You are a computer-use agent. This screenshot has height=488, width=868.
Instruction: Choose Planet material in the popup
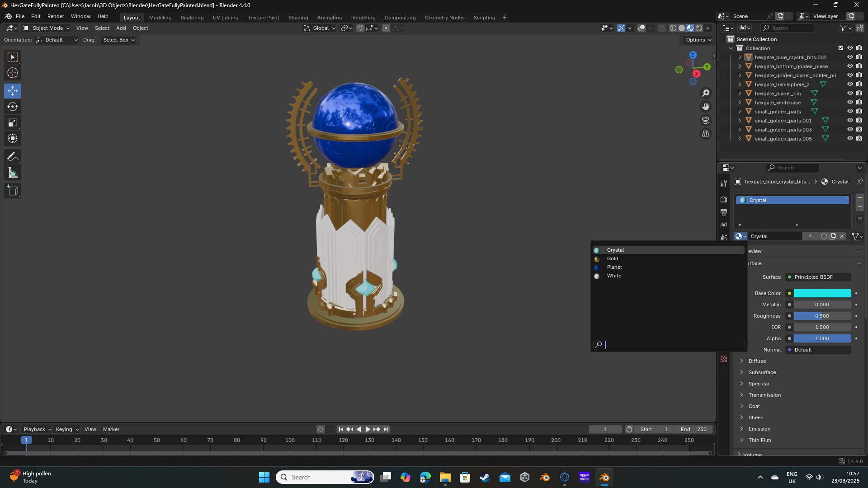(x=669, y=267)
